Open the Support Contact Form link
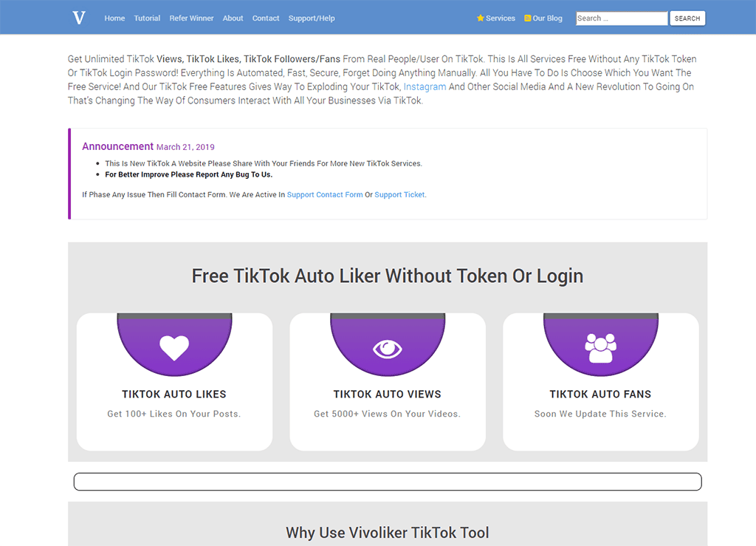Image resolution: width=756 pixels, height=546 pixels. click(x=325, y=195)
